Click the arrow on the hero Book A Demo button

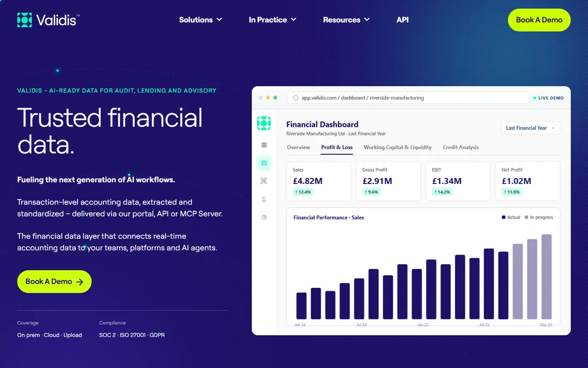(80, 282)
